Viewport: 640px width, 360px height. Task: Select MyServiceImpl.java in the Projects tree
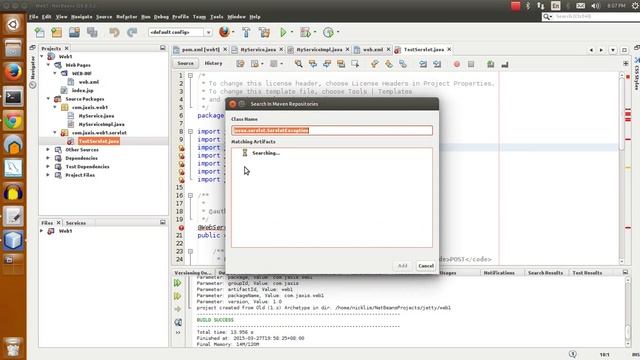(102, 124)
